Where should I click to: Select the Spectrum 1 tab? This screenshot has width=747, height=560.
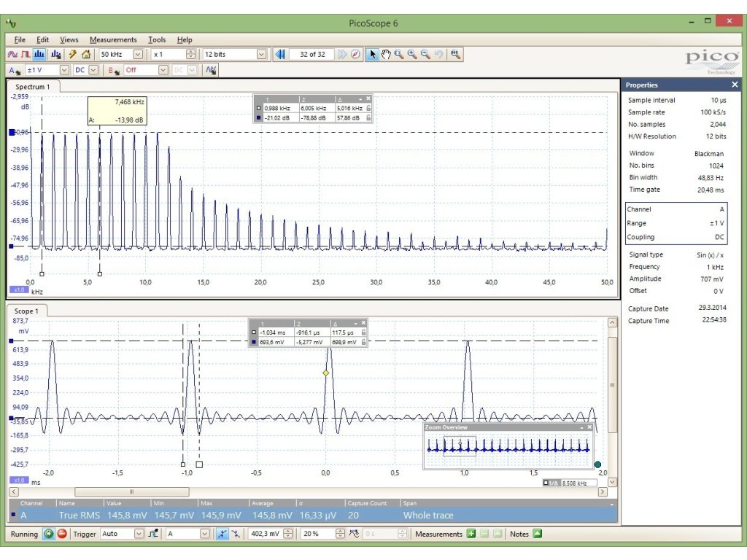(x=33, y=87)
